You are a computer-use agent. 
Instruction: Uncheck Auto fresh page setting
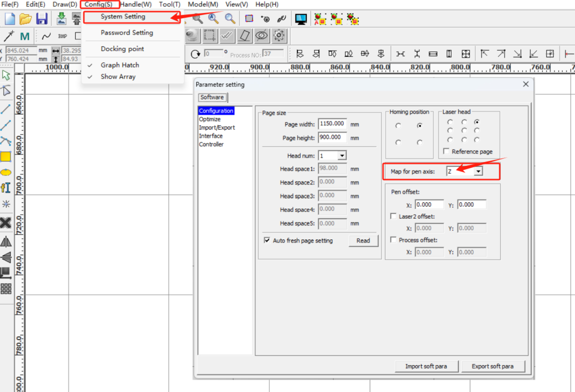(267, 240)
